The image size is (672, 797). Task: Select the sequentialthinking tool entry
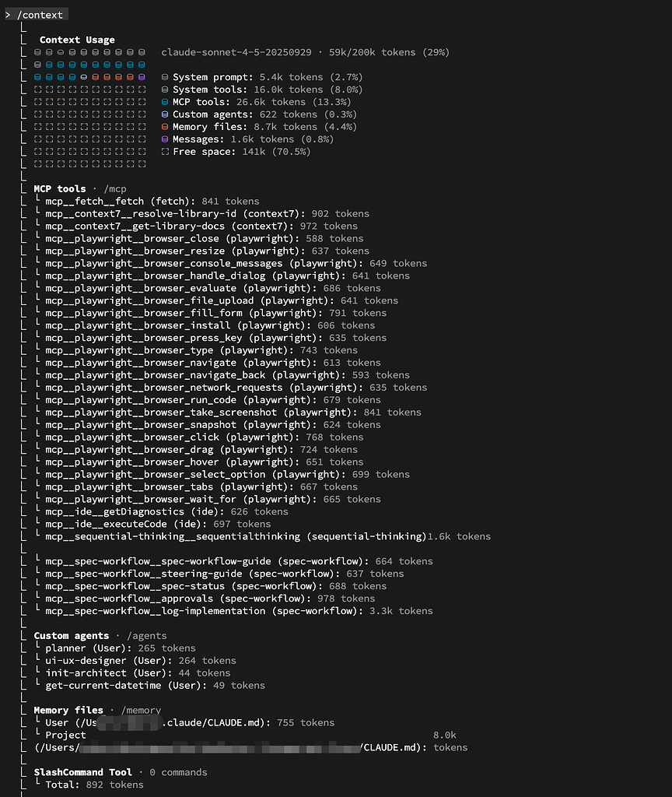tap(268, 536)
